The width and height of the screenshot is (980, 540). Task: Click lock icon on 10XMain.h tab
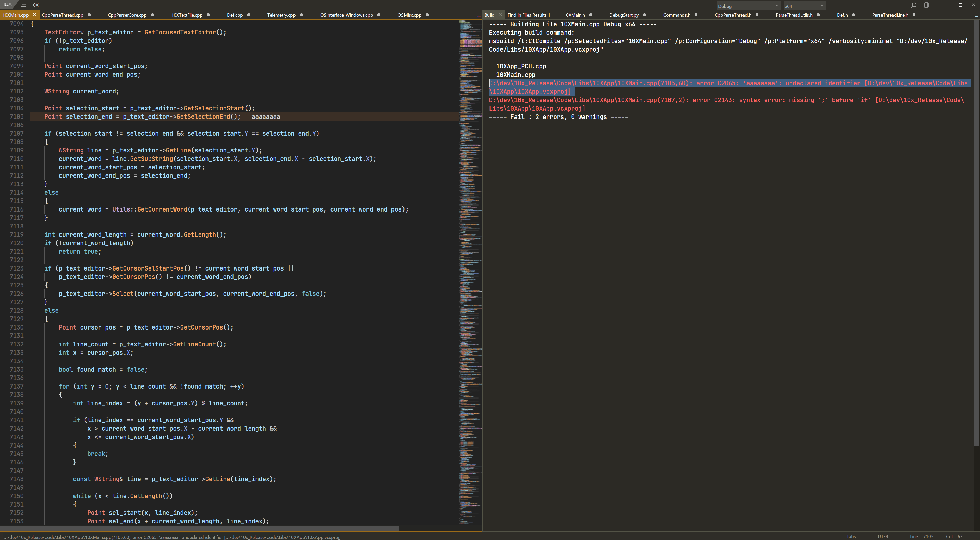(x=591, y=15)
